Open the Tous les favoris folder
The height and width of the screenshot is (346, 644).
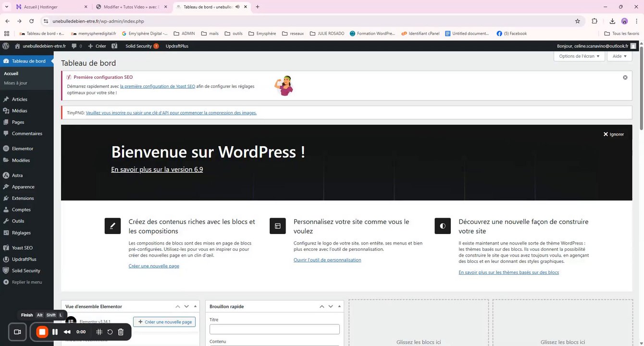tap(622, 34)
